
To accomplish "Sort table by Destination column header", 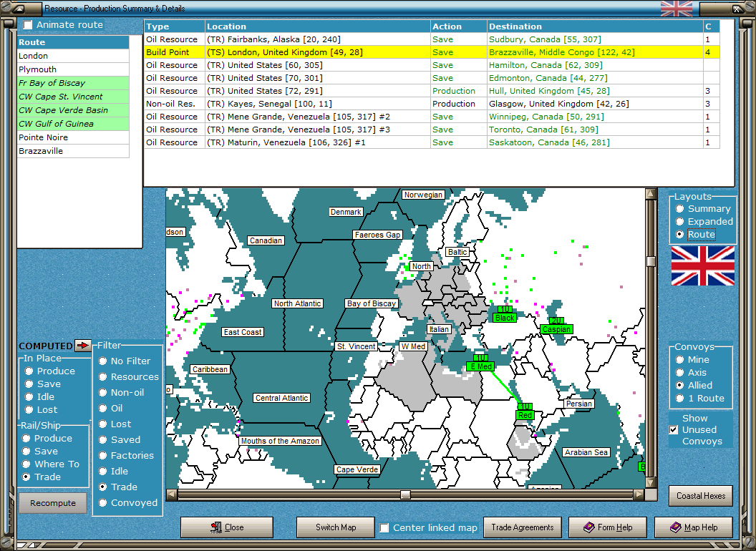I will coord(594,26).
